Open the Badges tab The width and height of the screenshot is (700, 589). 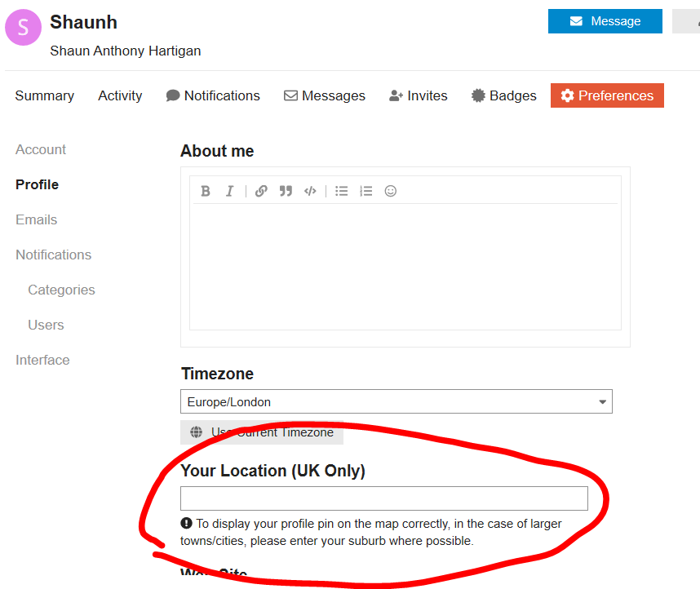[x=503, y=95]
